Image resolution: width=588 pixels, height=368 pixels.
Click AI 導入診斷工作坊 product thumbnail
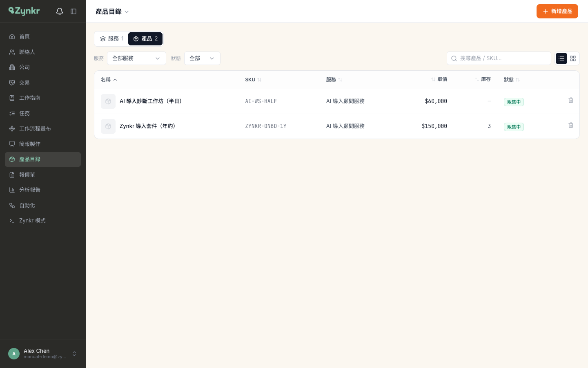[108, 101]
